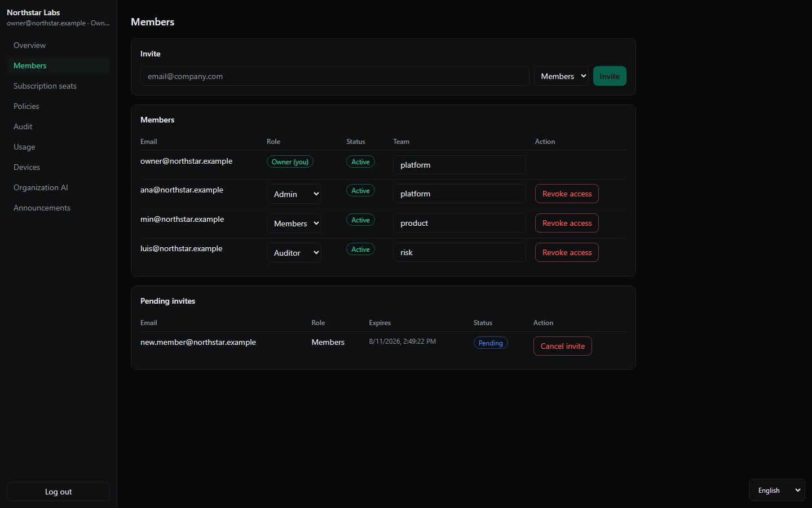
Task: Open role dropdown for ana@northstar.example
Action: [294, 194]
